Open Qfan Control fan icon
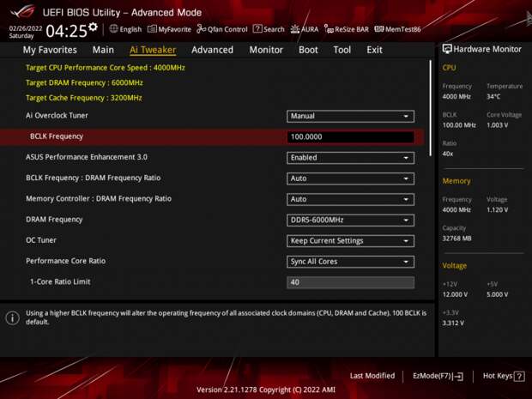532x399 pixels. coord(201,29)
